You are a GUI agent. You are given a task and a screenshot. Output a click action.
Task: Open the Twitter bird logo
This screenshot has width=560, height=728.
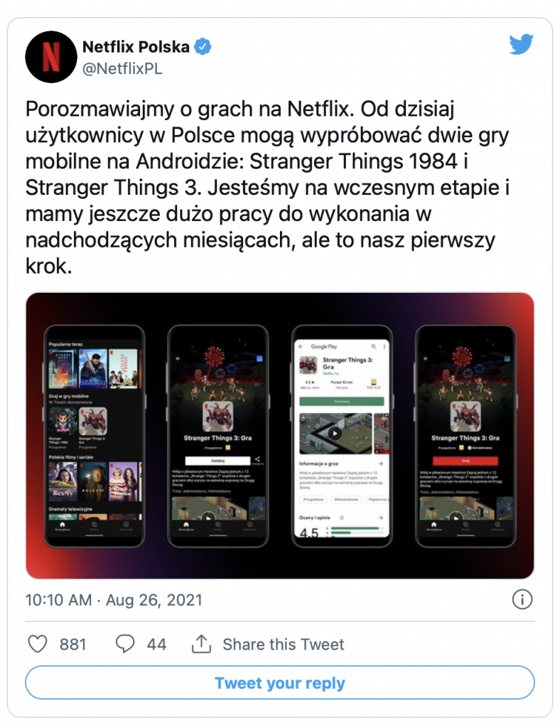(521, 44)
